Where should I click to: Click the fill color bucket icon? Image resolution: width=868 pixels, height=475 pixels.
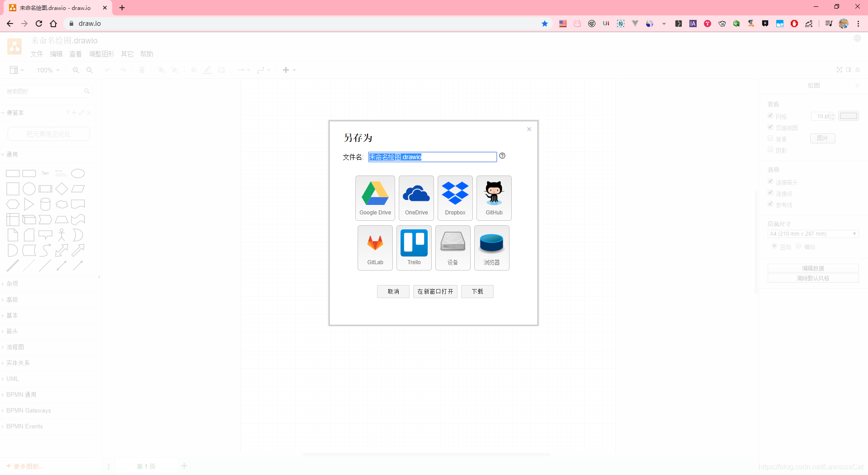click(193, 70)
